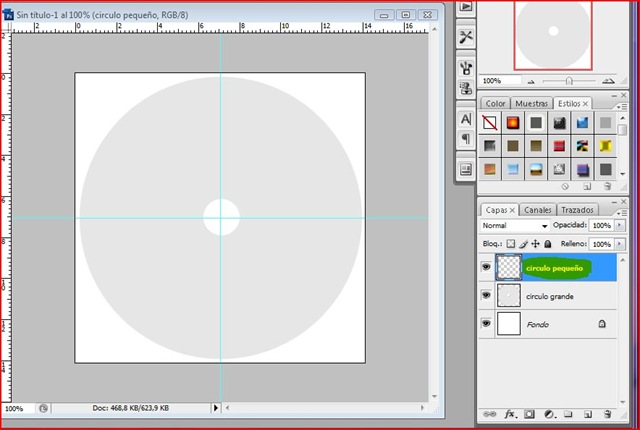Delete layer using Layers panel trash icon
Image resolution: width=640 pixels, height=430 pixels.
point(606,413)
